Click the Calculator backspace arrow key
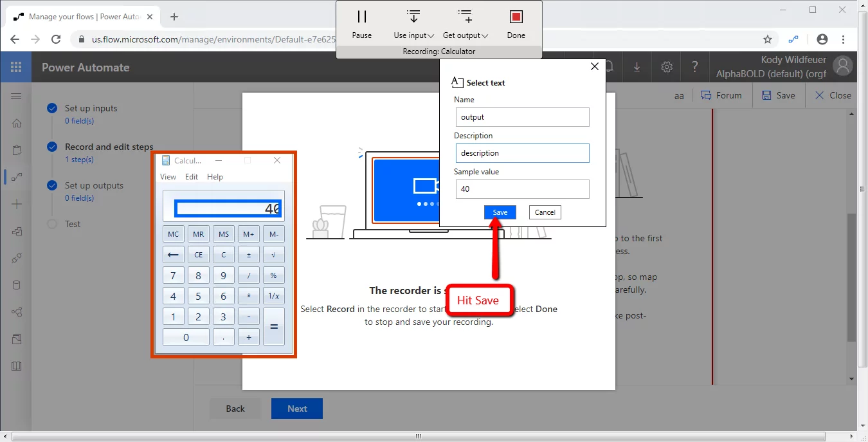The height and width of the screenshot is (442, 868). pos(174,255)
